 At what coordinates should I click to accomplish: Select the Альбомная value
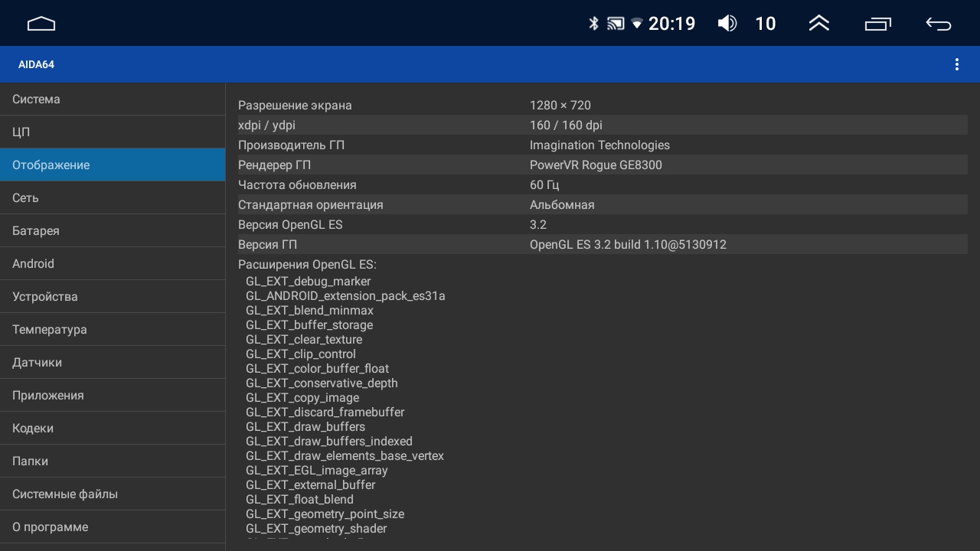tap(562, 205)
